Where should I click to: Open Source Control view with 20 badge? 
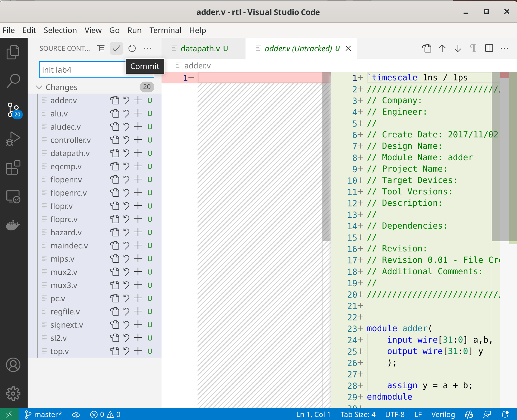click(x=14, y=110)
